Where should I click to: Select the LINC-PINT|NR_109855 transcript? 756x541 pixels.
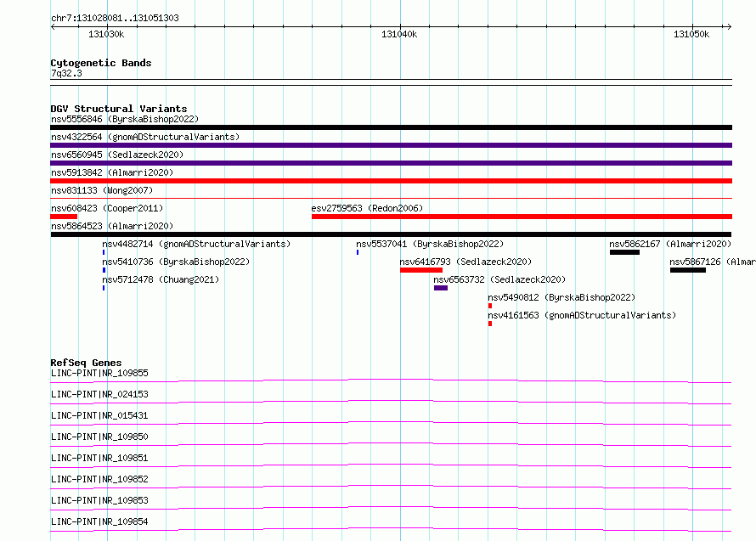pyautogui.click(x=391, y=377)
